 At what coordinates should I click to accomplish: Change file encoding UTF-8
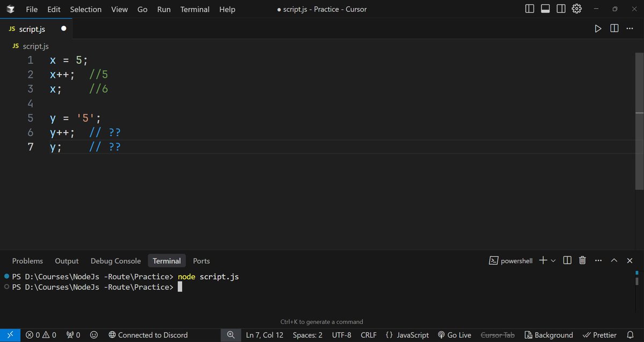[x=341, y=335]
